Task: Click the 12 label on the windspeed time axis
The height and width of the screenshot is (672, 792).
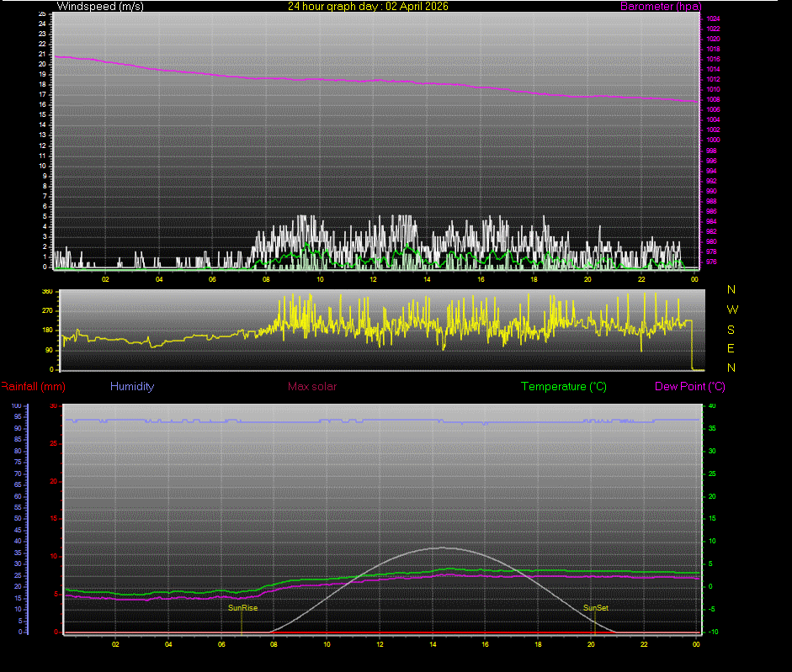Action: (x=374, y=278)
